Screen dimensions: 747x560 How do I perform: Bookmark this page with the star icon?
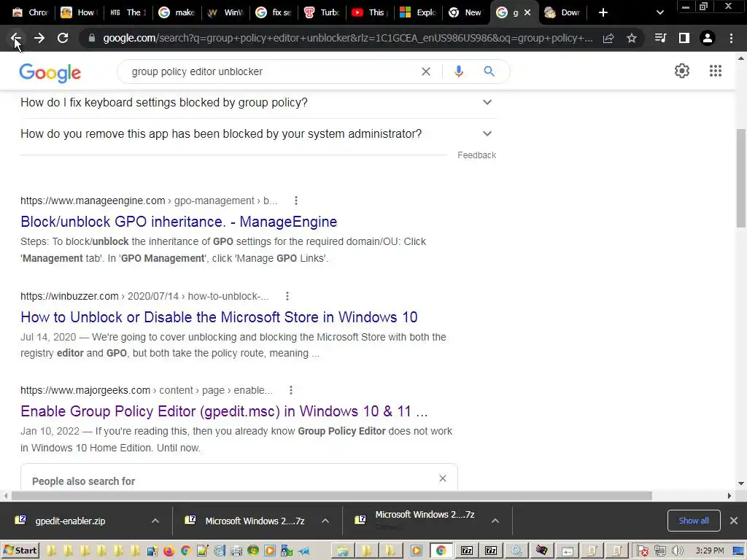click(x=632, y=38)
